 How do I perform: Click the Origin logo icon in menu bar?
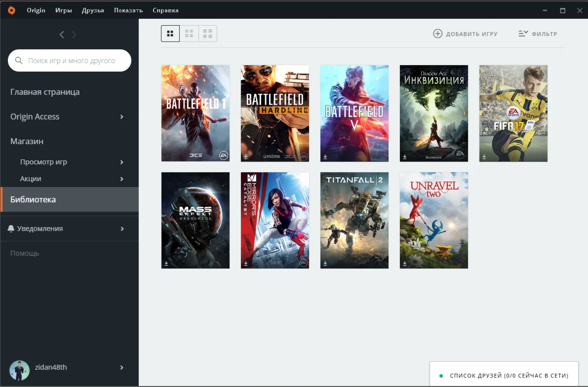[11, 10]
